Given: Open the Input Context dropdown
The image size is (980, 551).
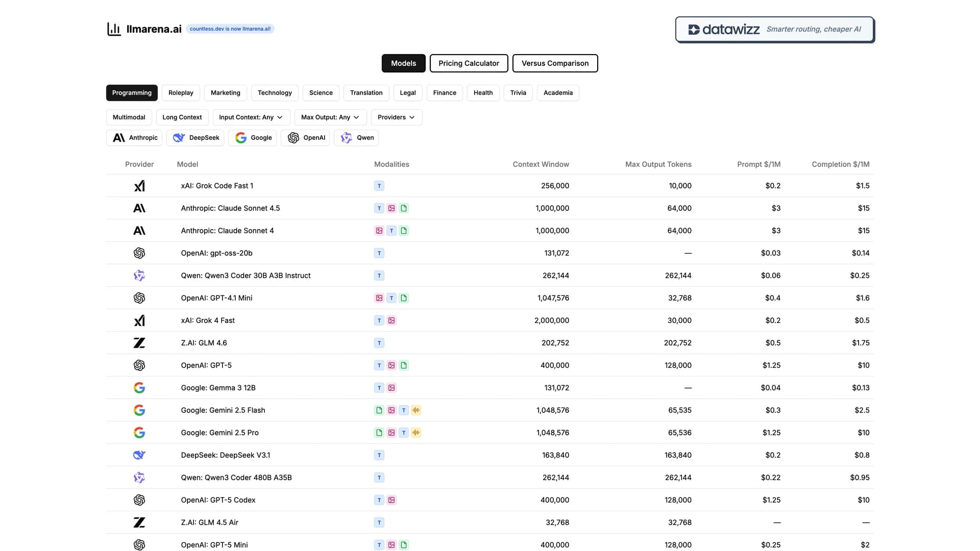Looking at the screenshot, I should point(250,117).
